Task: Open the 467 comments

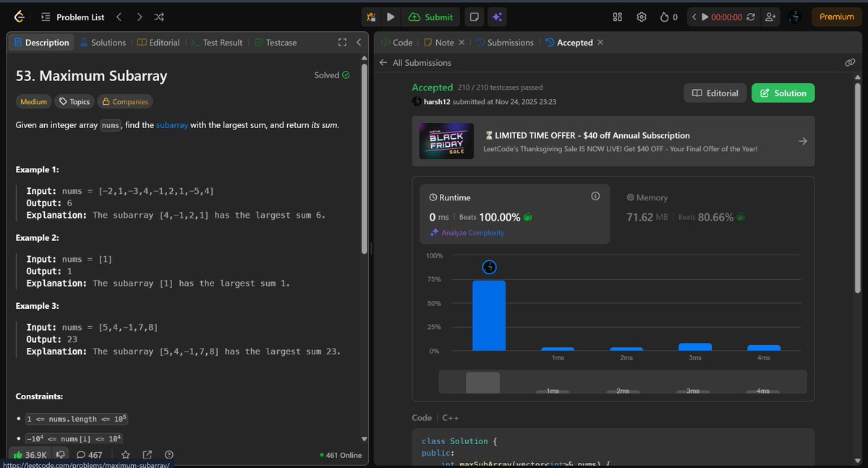Action: click(x=89, y=455)
